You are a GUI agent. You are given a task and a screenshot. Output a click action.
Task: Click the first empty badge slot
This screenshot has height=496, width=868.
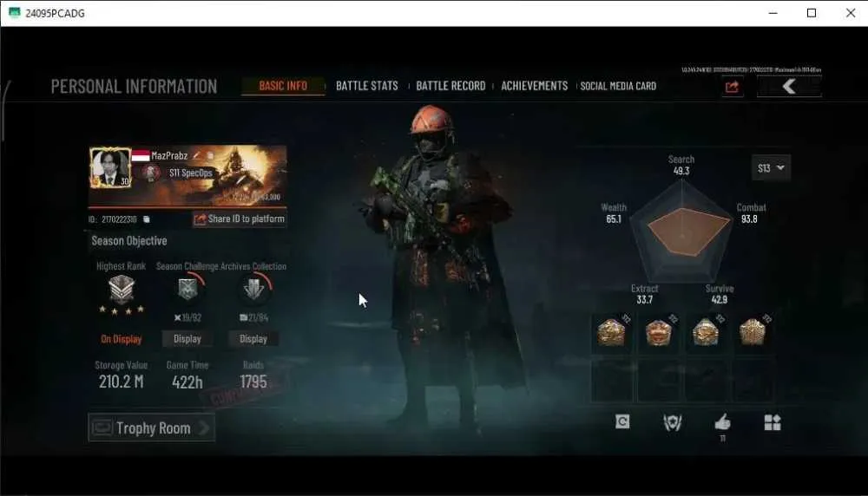(612, 380)
